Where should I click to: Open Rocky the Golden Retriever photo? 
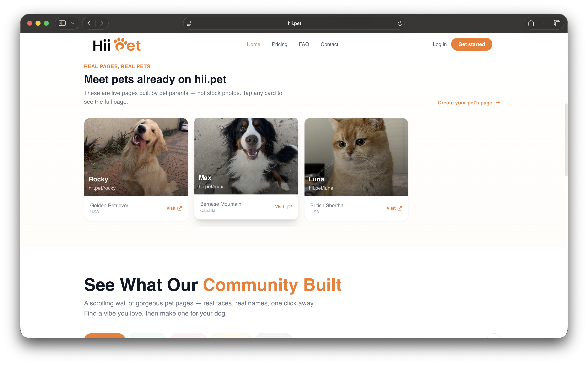136,157
